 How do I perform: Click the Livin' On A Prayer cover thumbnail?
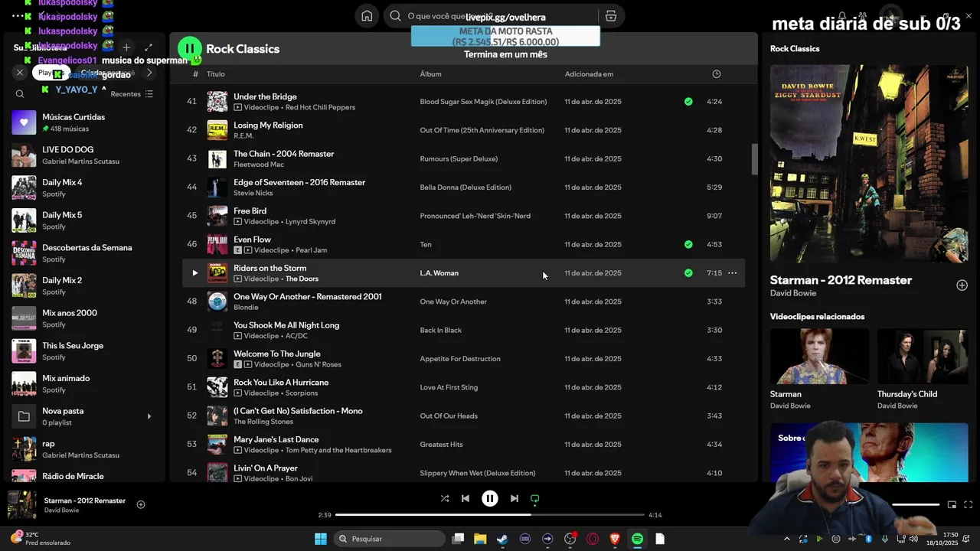click(x=217, y=473)
